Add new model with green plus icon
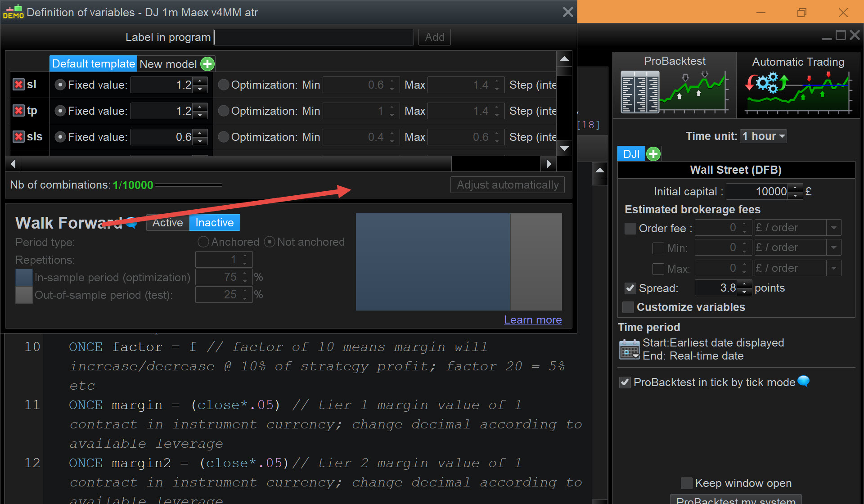Viewport: 864px width, 504px height. (x=207, y=64)
